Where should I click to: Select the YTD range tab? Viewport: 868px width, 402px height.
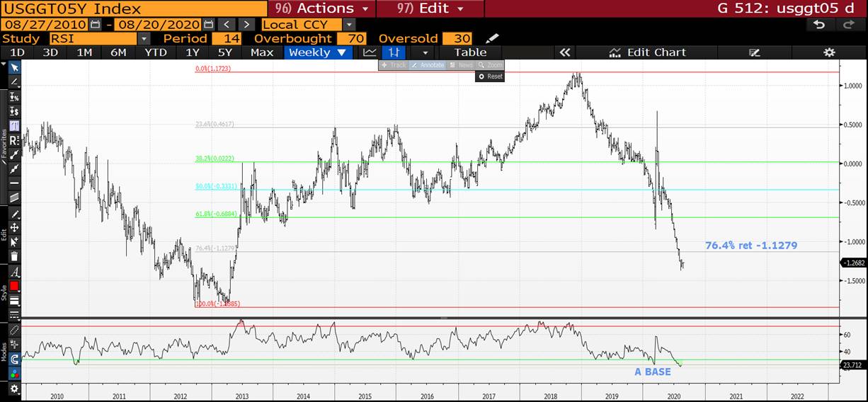tap(155, 52)
